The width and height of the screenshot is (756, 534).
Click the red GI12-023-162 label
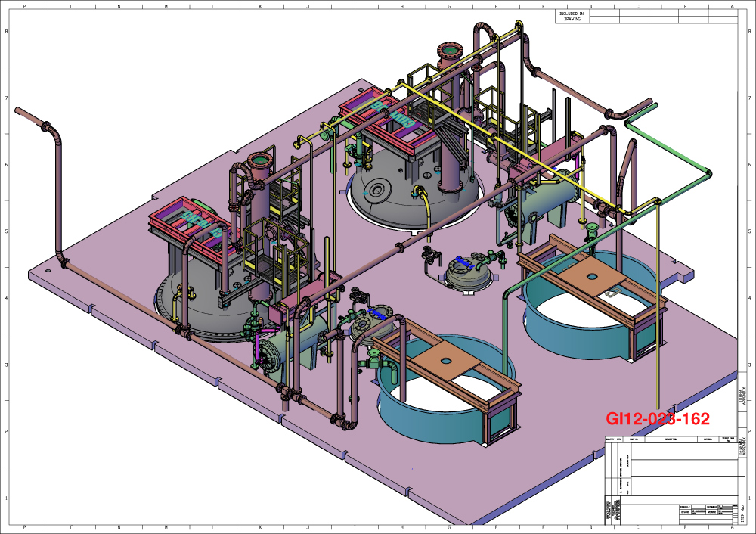(658, 418)
